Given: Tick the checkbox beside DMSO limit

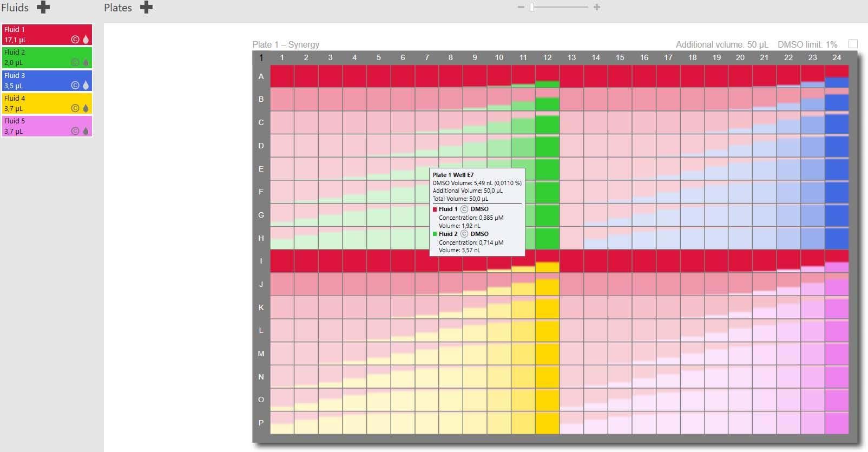Looking at the screenshot, I should [x=853, y=44].
